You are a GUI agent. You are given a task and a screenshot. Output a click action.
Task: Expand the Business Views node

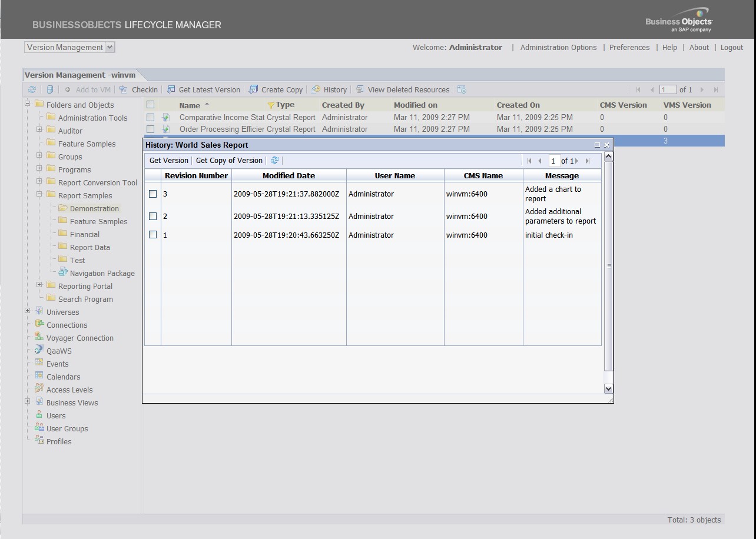coord(28,402)
